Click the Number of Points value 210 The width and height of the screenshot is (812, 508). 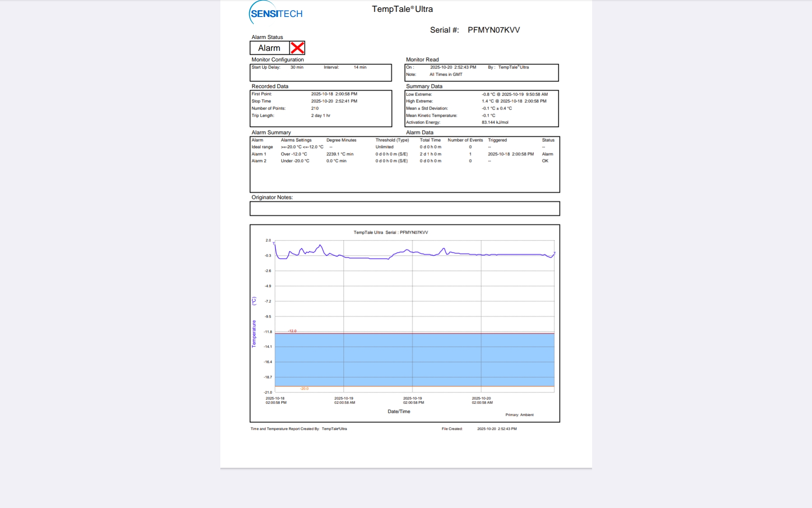tap(315, 108)
